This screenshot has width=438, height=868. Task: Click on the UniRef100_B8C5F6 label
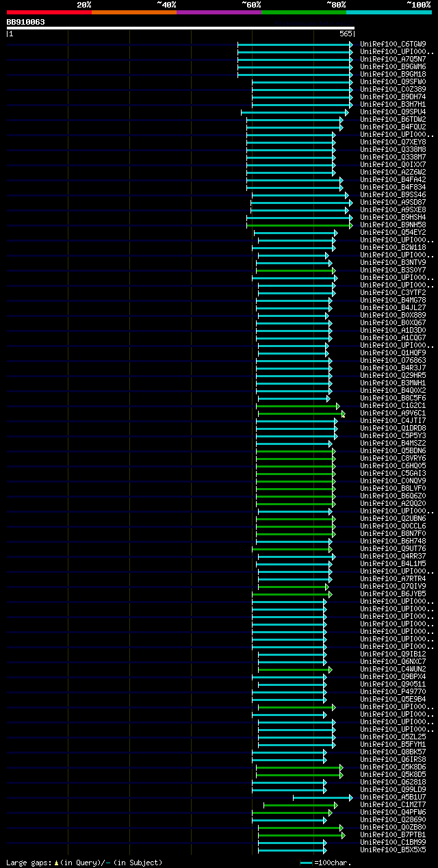(393, 398)
